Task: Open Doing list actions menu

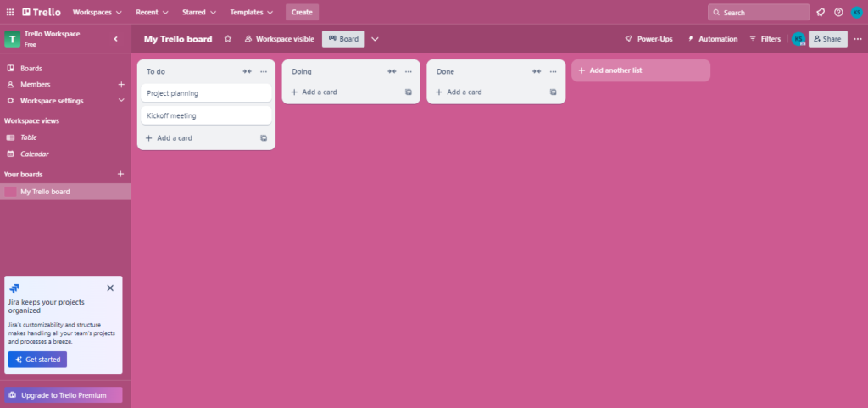Action: click(x=408, y=71)
